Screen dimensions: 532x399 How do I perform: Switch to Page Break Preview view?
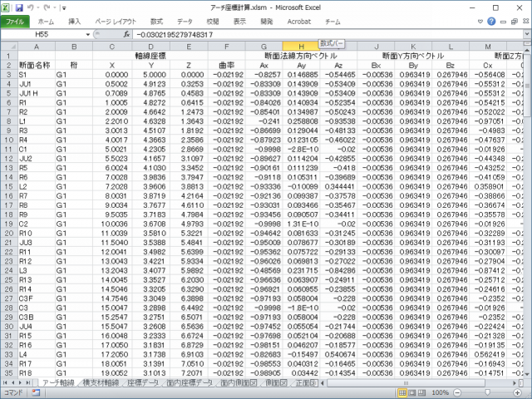pyautogui.click(x=421, y=392)
